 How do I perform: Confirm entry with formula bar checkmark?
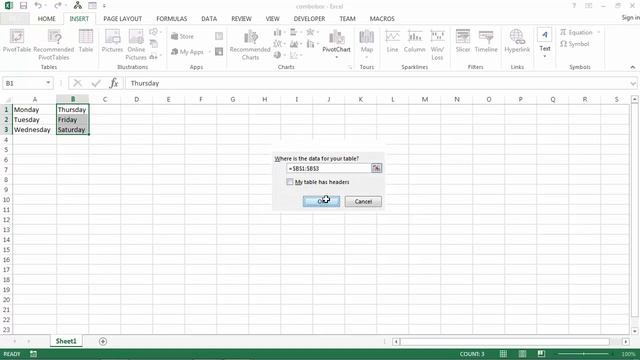[96, 83]
